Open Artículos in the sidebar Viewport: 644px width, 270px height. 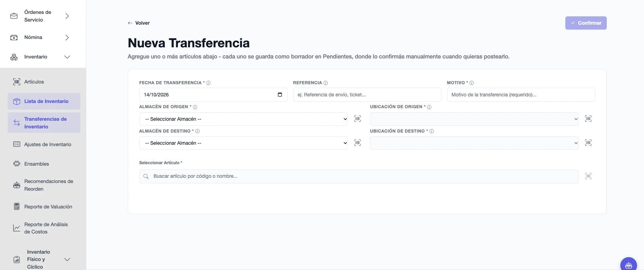click(x=44, y=82)
